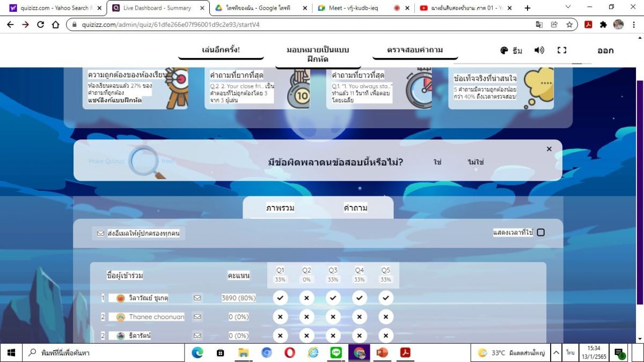Click ส่งอีเมลให้ผู้ปกครองทุกคน button
The height and width of the screenshot is (362, 644).
tap(138, 233)
